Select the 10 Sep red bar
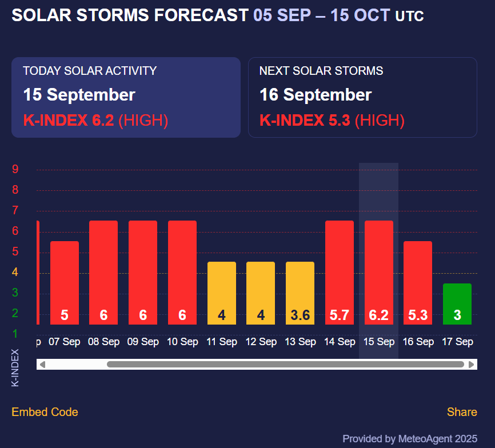Screen dimensions: 495x448 click(182, 273)
